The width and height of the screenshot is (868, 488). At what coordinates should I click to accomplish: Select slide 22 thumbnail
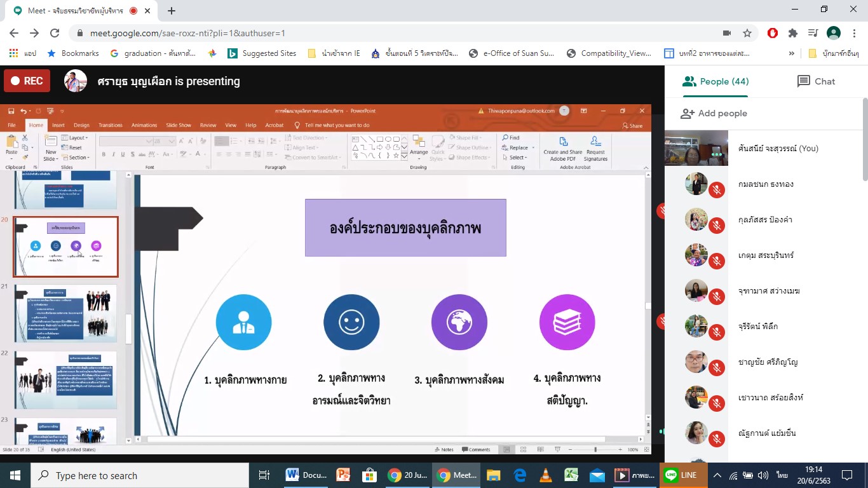(x=65, y=380)
